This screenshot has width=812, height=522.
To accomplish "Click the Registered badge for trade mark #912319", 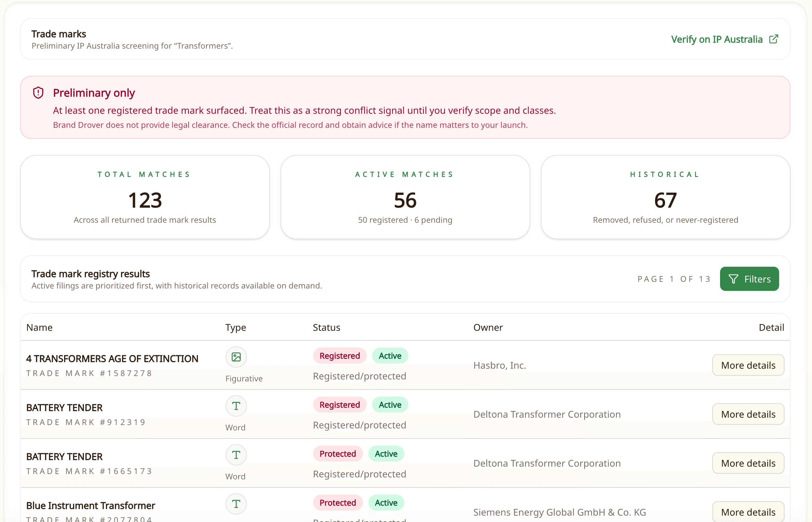I will (339, 405).
